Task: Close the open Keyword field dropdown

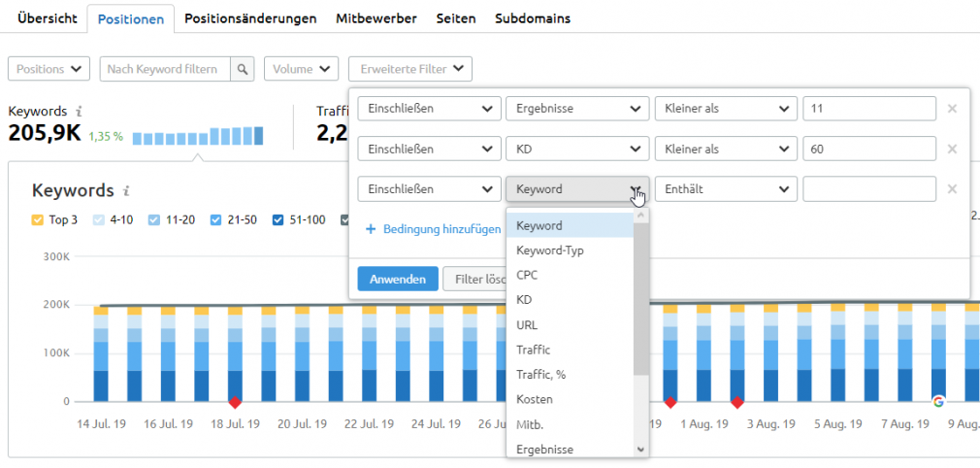Action: pos(577,189)
